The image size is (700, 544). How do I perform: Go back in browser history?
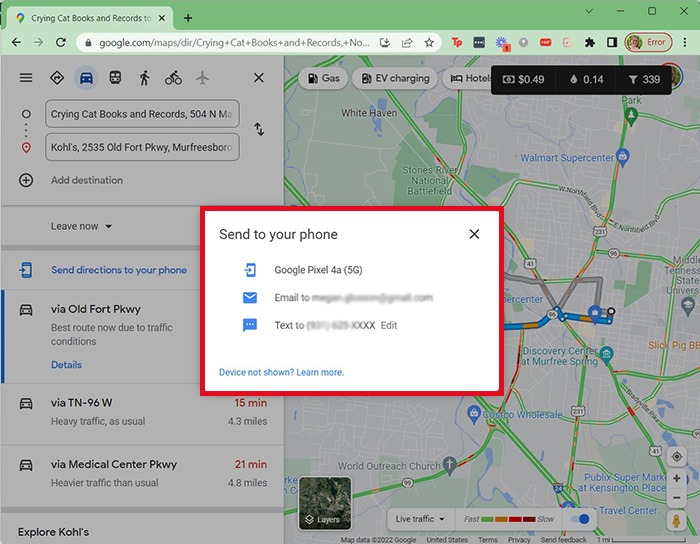17,42
